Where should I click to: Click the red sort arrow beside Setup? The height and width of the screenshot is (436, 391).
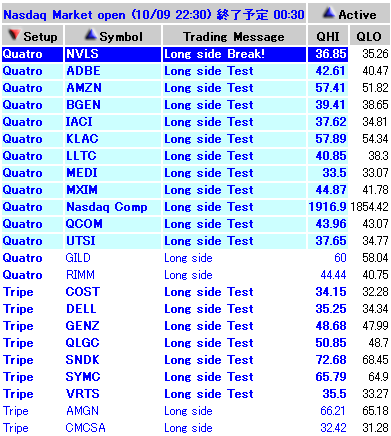click(x=14, y=35)
